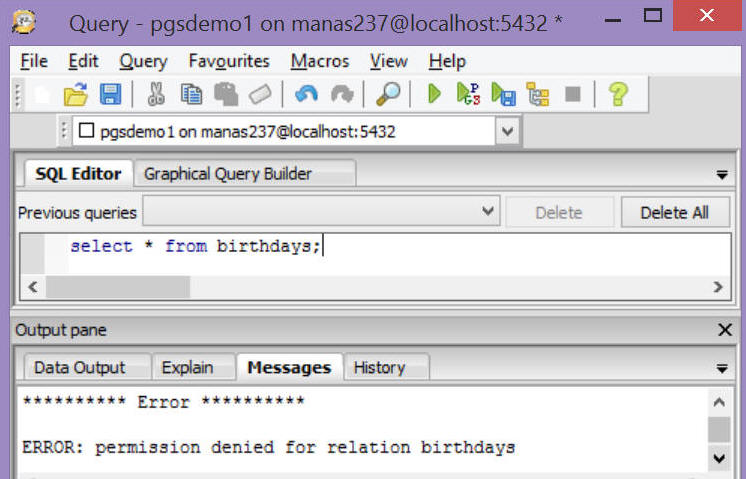The width and height of the screenshot is (746, 479).
Task: Switch to Graphical Query Builder tab
Action: pyautogui.click(x=245, y=174)
